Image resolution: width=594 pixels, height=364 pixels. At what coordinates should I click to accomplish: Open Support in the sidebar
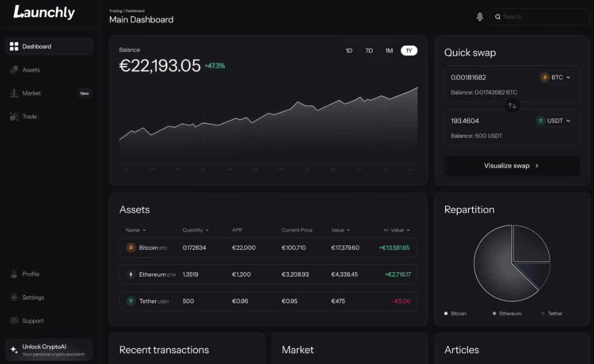(49, 321)
